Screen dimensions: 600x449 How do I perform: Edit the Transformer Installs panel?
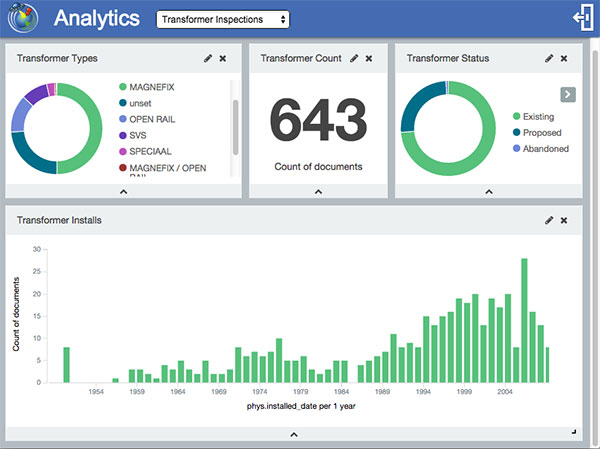(x=548, y=220)
